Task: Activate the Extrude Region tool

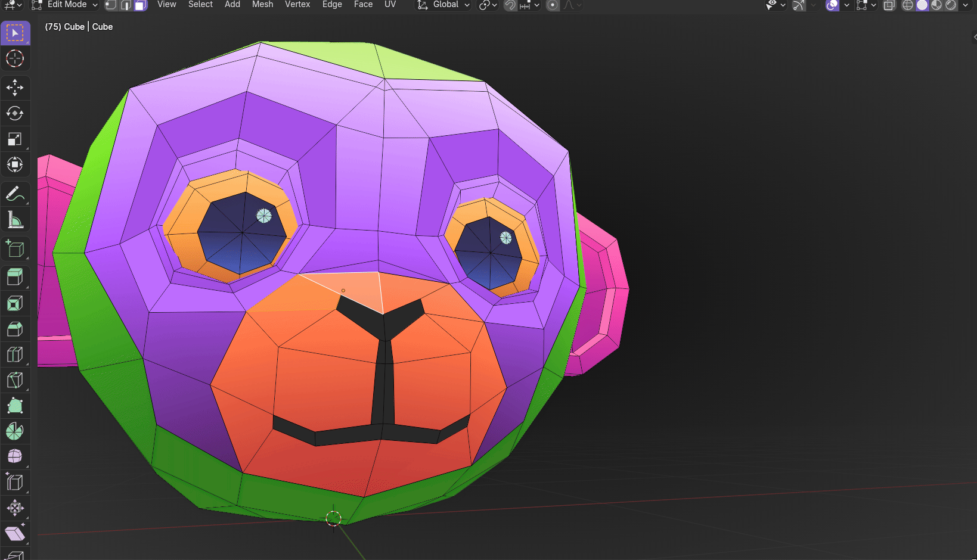Action: (x=15, y=277)
